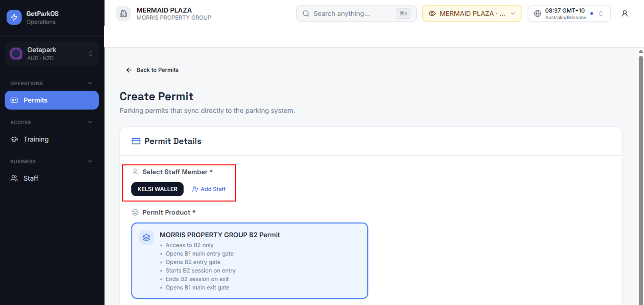Click the building icon beside MERMAID PLAZA

point(123,14)
